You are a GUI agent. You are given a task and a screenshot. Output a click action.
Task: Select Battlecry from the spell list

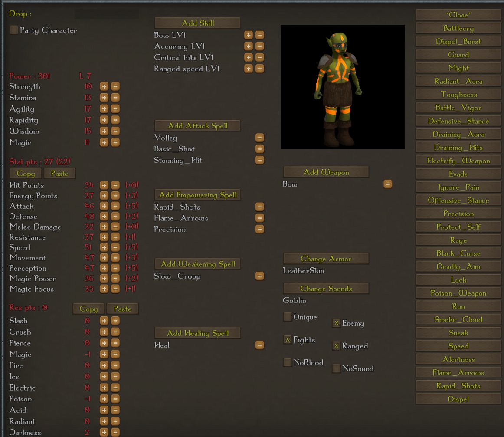458,28
